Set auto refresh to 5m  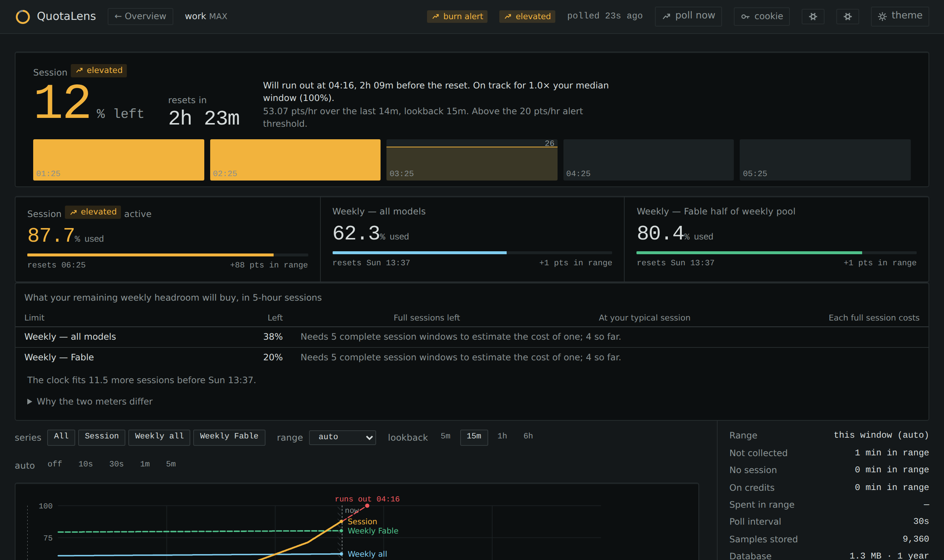tap(171, 465)
